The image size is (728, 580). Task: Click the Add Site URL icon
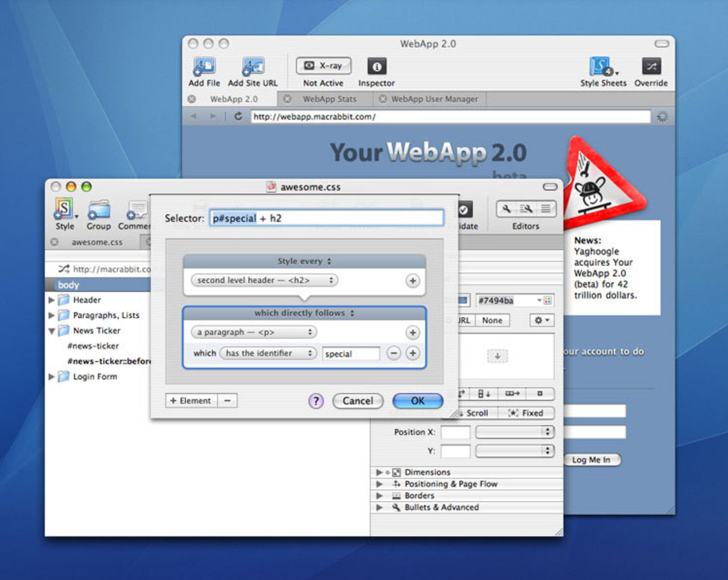pos(253,67)
